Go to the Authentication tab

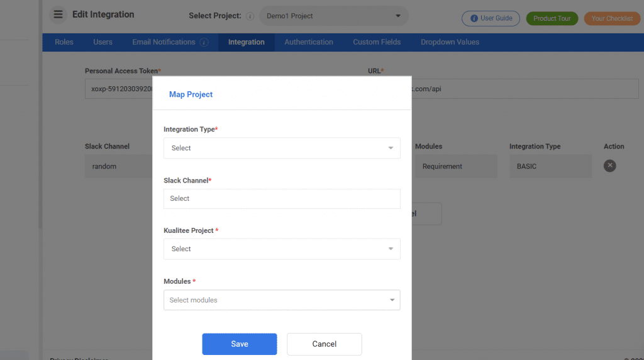coord(308,42)
